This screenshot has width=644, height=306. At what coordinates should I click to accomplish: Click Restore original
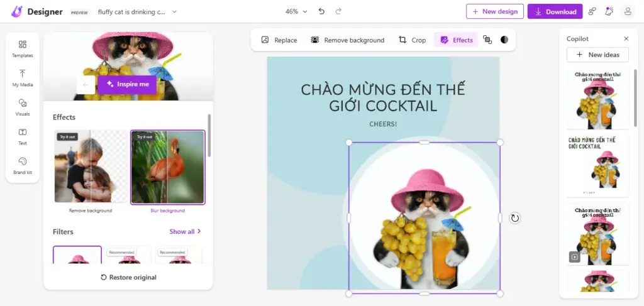click(128, 277)
